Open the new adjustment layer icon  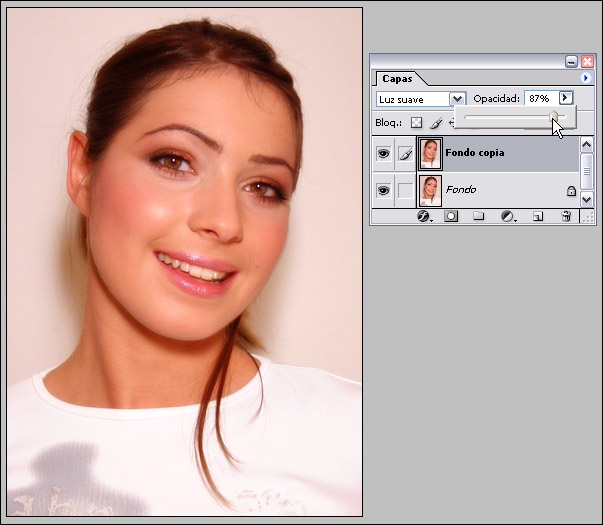pyautogui.click(x=507, y=215)
